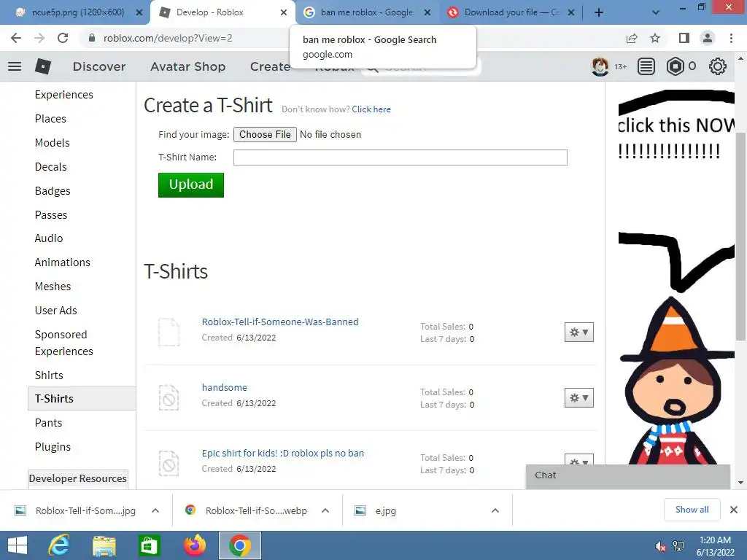This screenshot has height=560, width=747.
Task: Click the Choose File button
Action: [265, 134]
